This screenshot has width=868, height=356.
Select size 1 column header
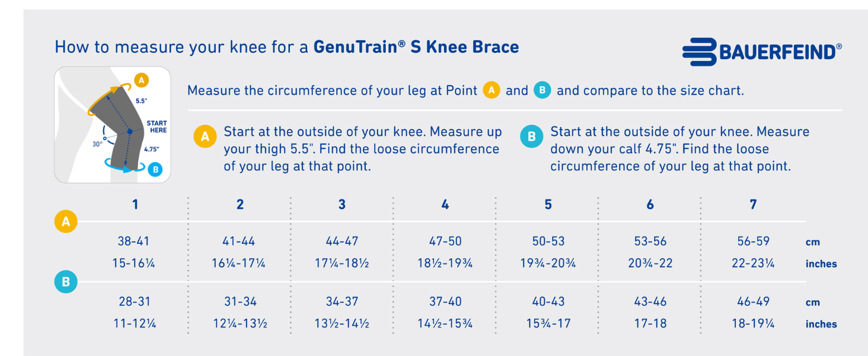point(135,205)
